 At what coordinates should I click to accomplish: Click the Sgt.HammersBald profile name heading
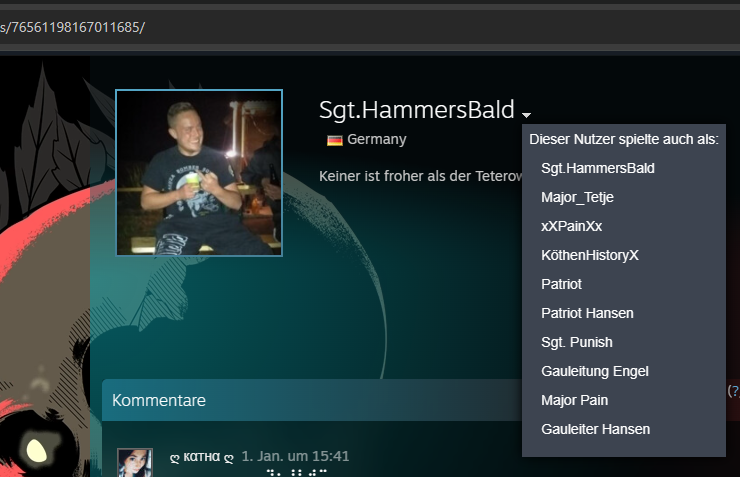coord(416,109)
